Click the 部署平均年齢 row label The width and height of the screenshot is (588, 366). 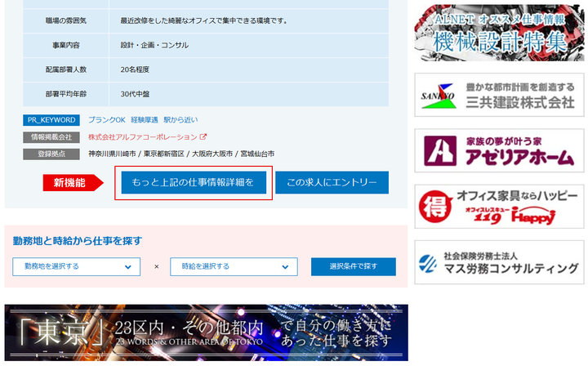(x=66, y=94)
